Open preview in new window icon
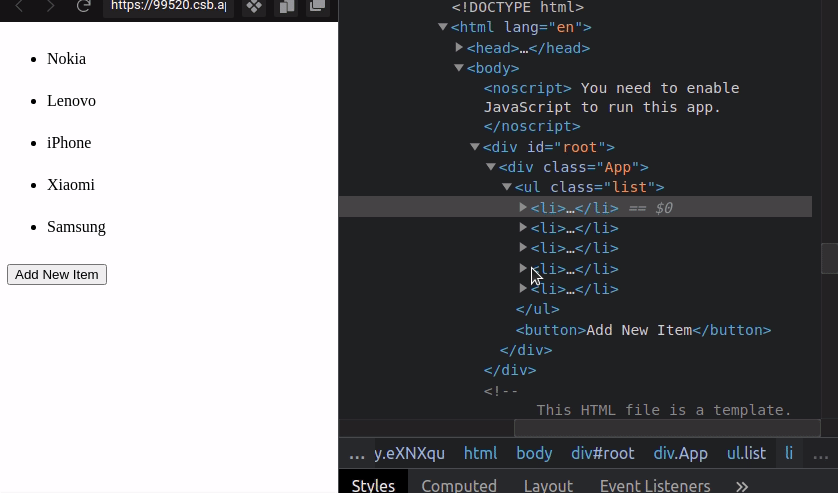 point(317,6)
